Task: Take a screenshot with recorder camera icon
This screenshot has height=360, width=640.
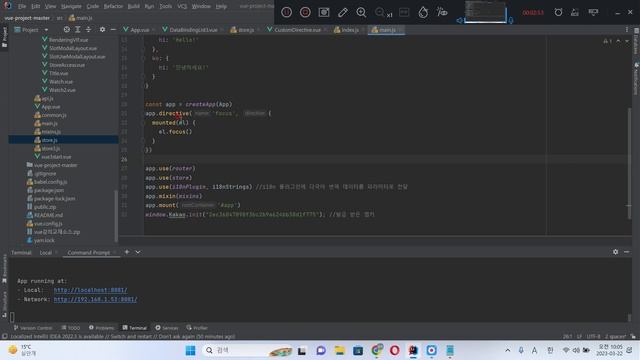Action: [324, 12]
